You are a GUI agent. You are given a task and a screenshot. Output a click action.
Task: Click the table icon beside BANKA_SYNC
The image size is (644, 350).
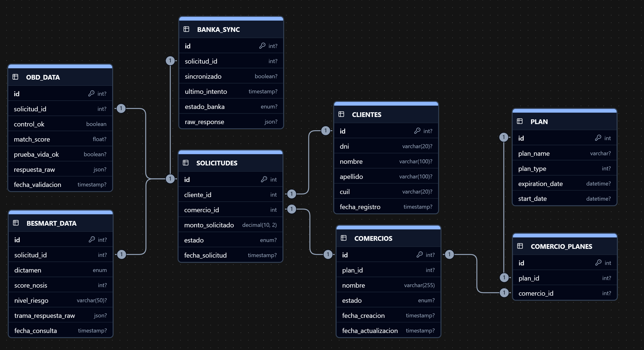click(x=186, y=29)
